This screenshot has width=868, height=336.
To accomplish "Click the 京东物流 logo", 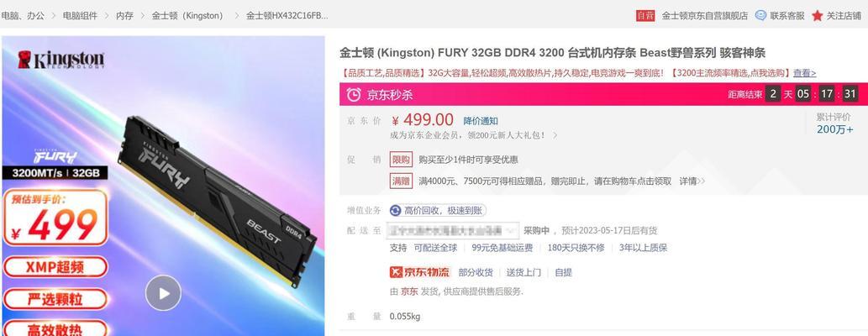I will 421,272.
